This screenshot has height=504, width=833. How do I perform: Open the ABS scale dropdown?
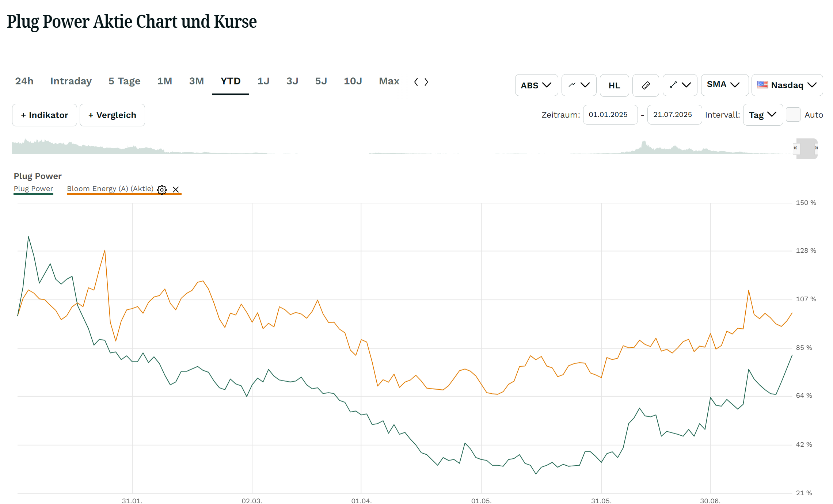tap(536, 85)
